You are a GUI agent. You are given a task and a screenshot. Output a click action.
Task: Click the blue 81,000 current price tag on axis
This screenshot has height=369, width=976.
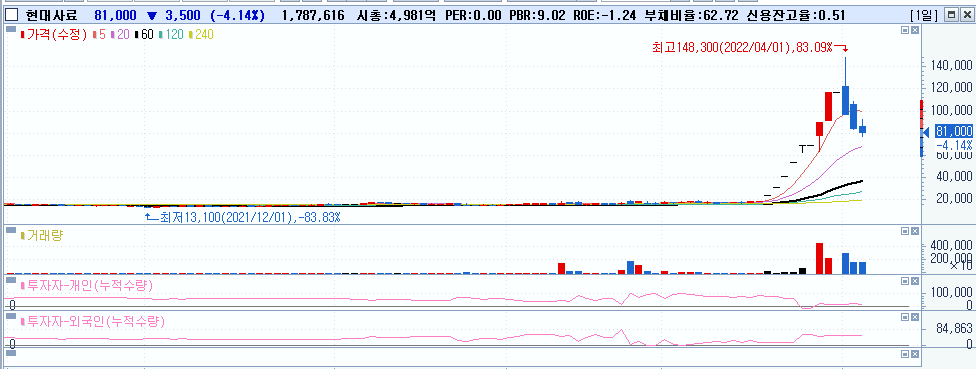(954, 131)
